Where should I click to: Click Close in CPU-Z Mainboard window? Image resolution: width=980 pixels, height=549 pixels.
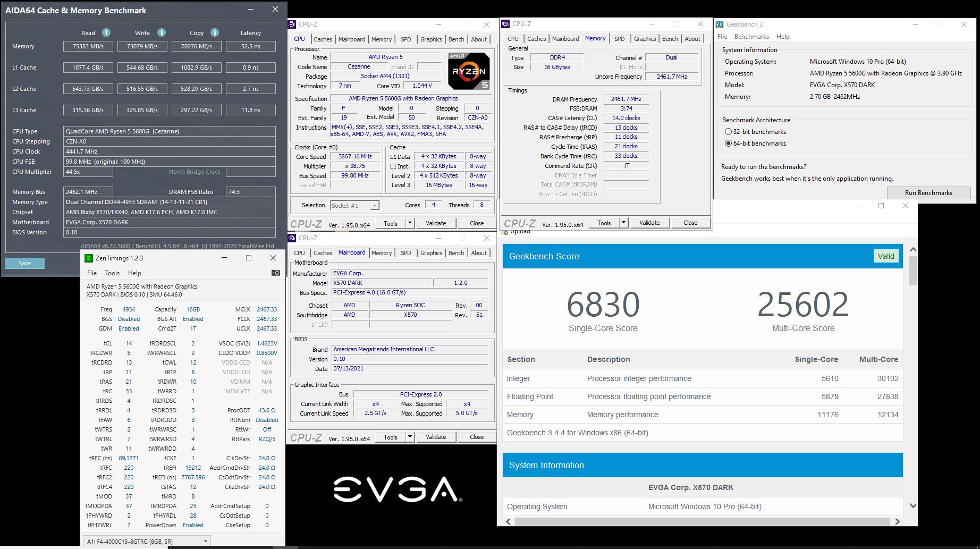(x=477, y=437)
